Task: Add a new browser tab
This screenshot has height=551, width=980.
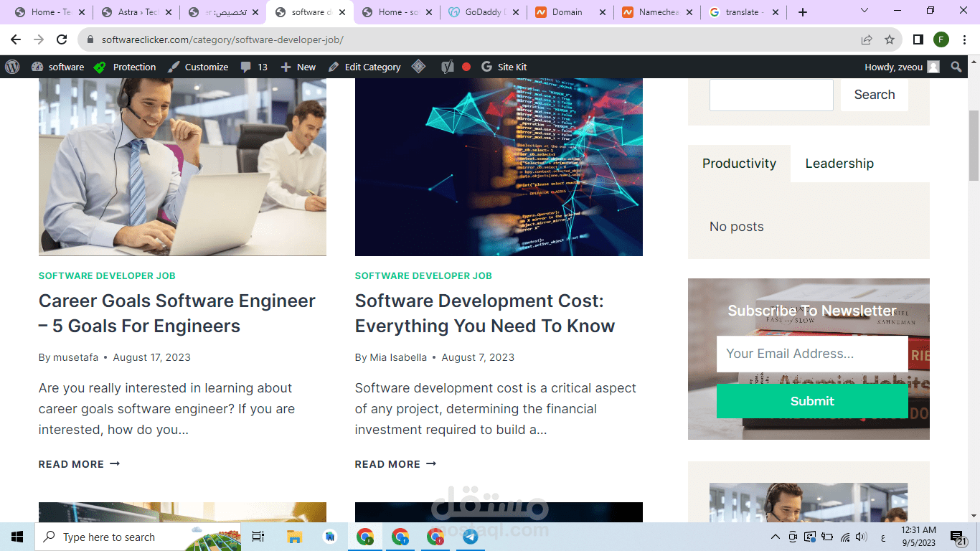Action: 803,12
